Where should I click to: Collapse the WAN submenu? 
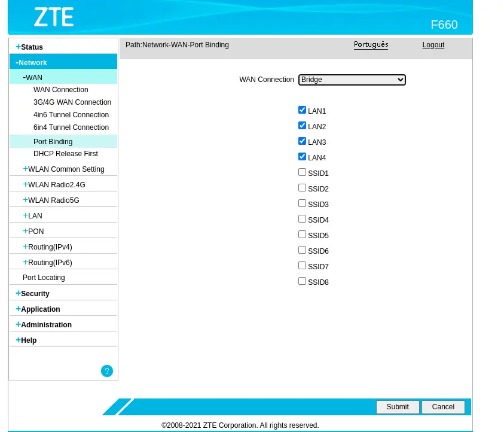(32, 78)
